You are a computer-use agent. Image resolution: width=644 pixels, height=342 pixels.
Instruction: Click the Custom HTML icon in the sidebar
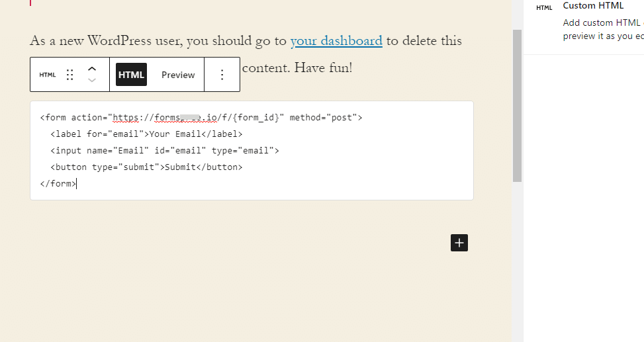coord(544,7)
